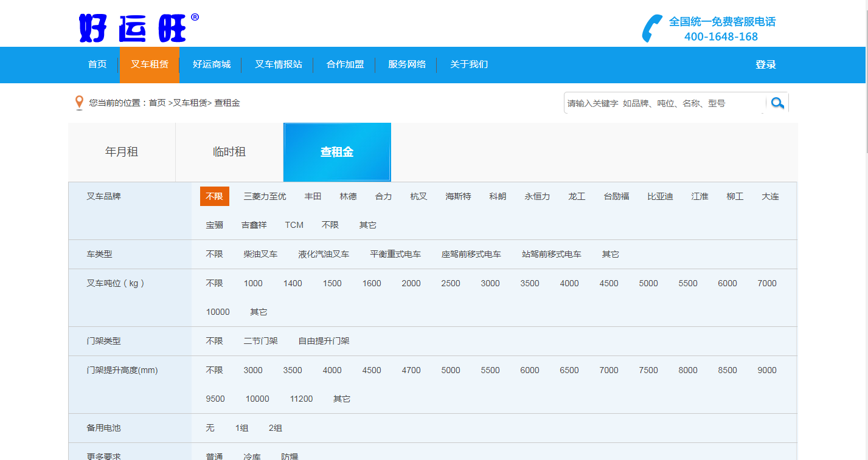
Task: Select brand 宝骊
Action: point(215,225)
